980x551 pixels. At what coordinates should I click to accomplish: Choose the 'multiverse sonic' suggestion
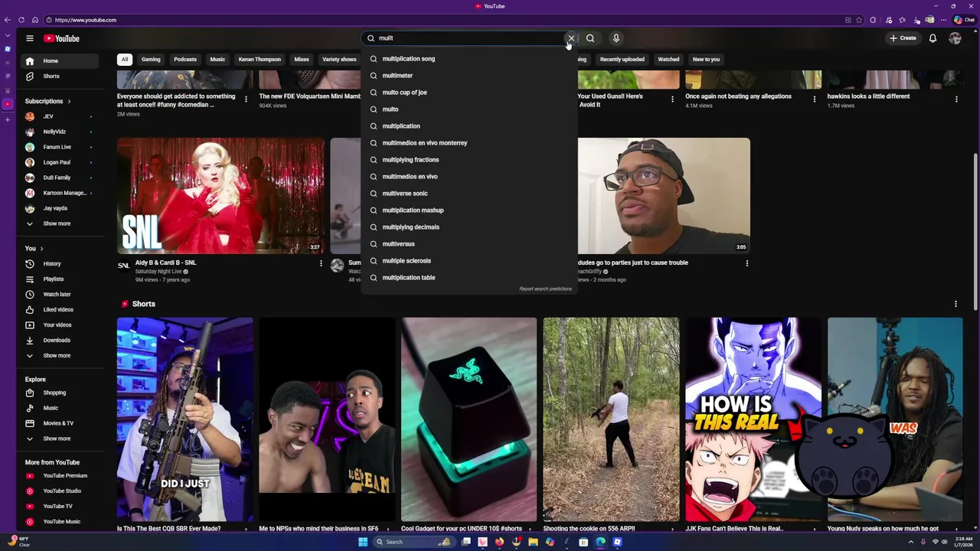(469, 194)
